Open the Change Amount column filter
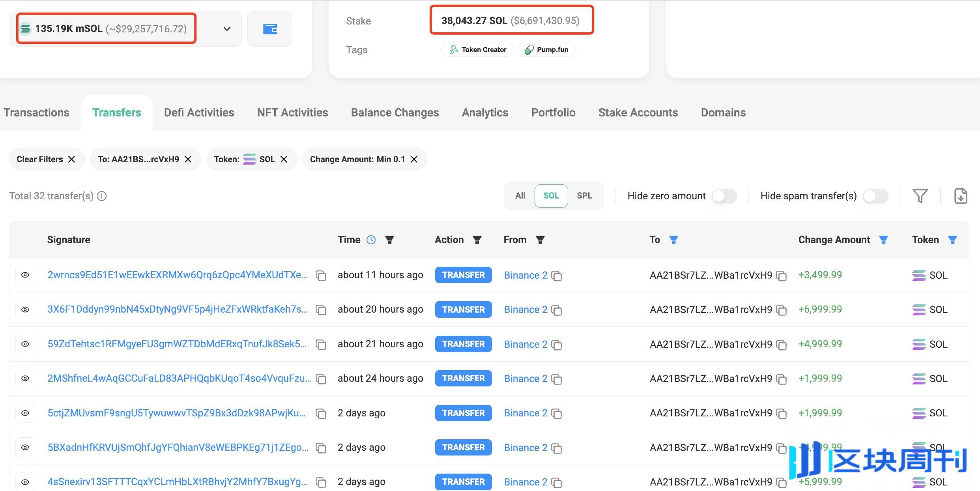Viewport: 980px width, 491px height. 883,240
